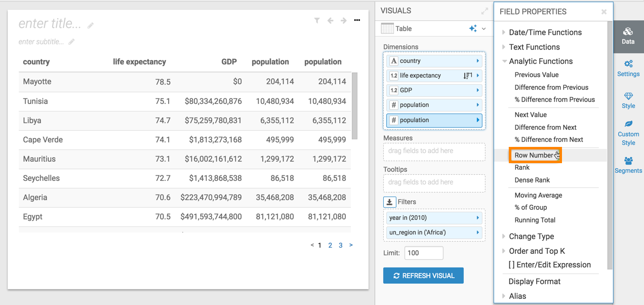
Task: Expand the Change Type section
Action: tap(531, 237)
